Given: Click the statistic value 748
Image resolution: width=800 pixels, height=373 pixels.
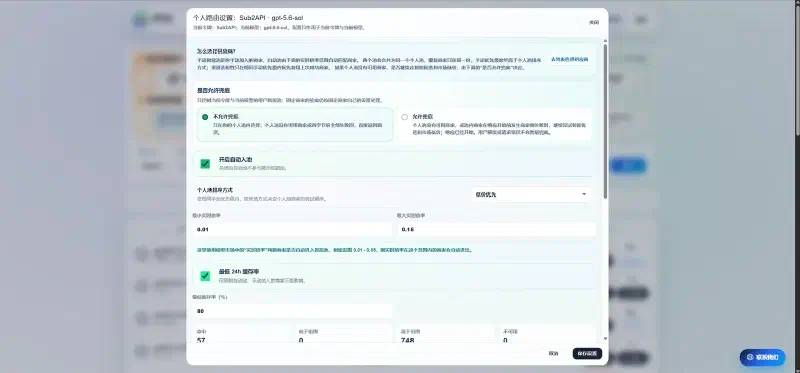Looking at the screenshot, I should click(408, 340).
